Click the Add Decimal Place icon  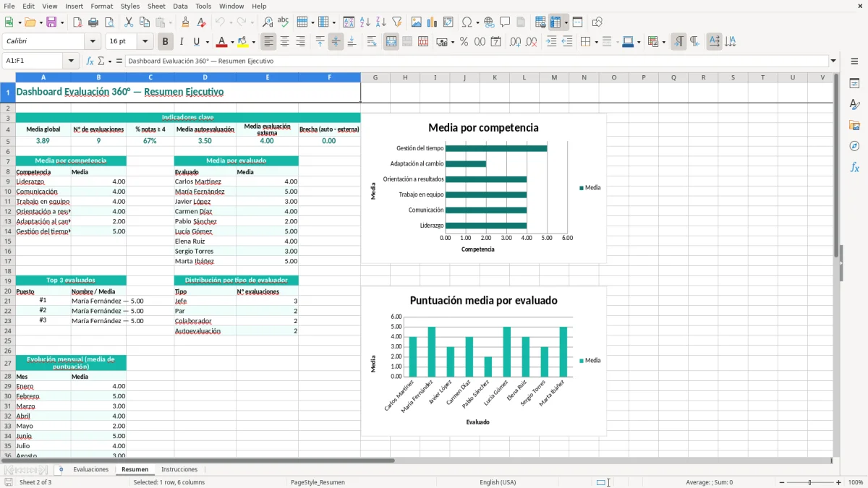click(x=516, y=42)
